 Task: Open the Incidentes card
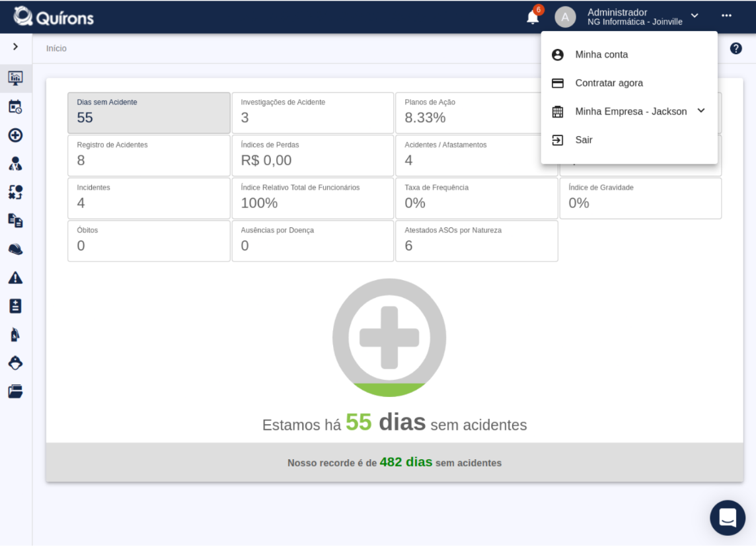coord(149,199)
